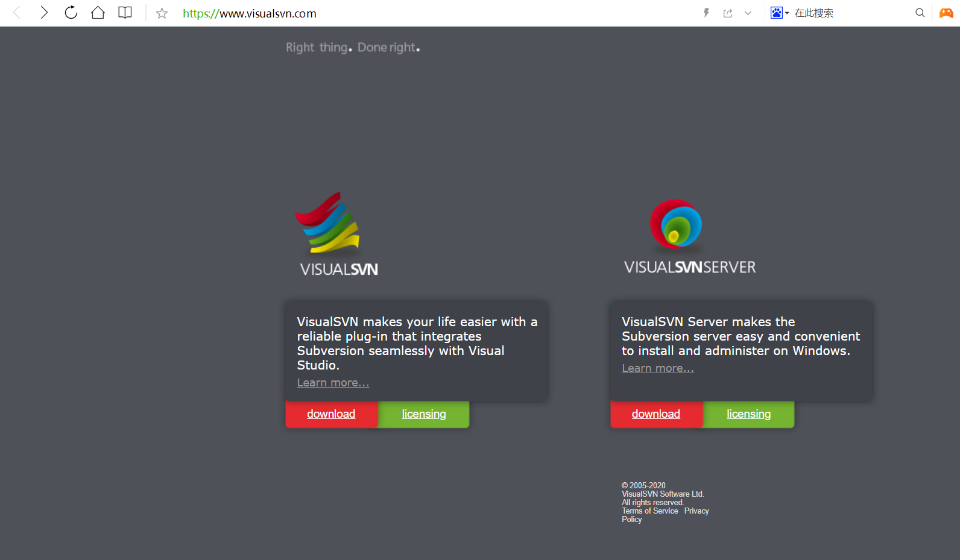Reload the current page
Image resolution: width=960 pixels, height=560 pixels.
click(71, 13)
